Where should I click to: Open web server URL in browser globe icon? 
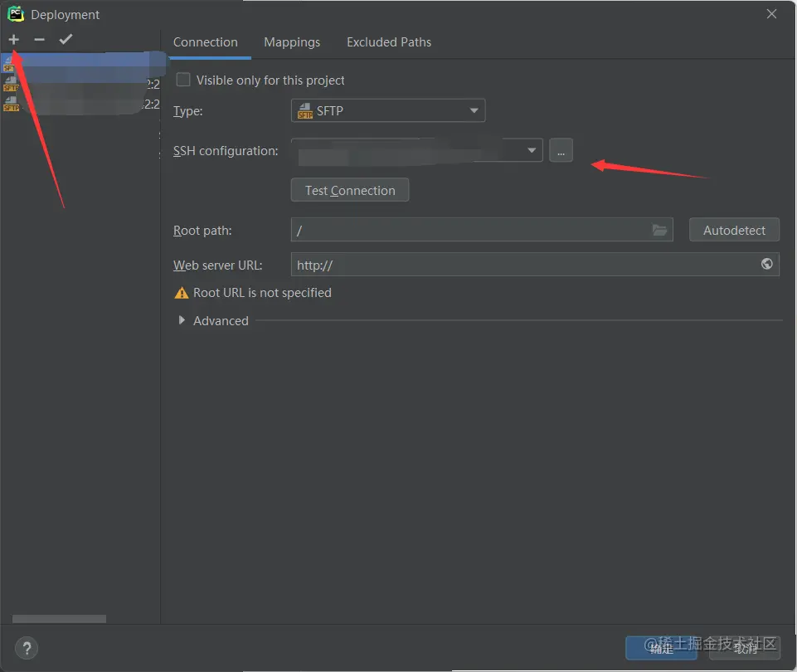766,264
